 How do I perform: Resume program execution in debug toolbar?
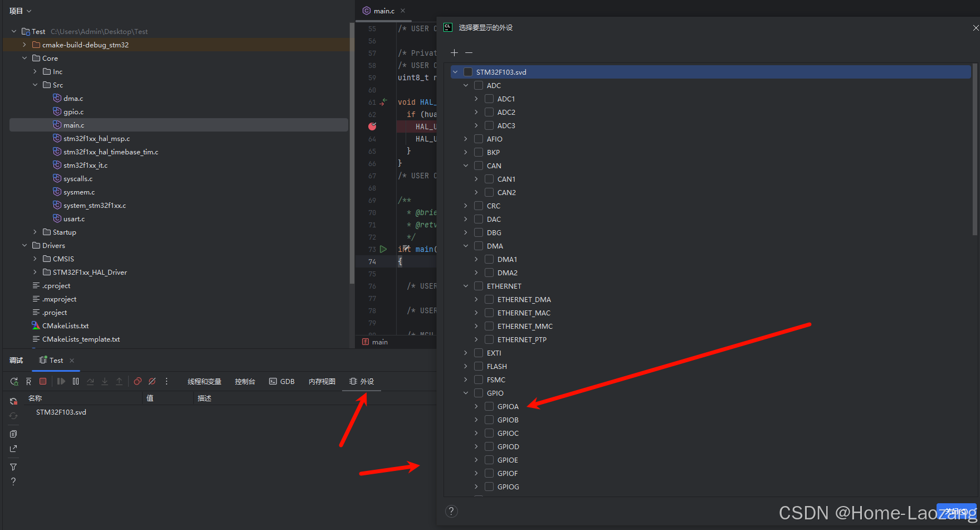(x=61, y=381)
